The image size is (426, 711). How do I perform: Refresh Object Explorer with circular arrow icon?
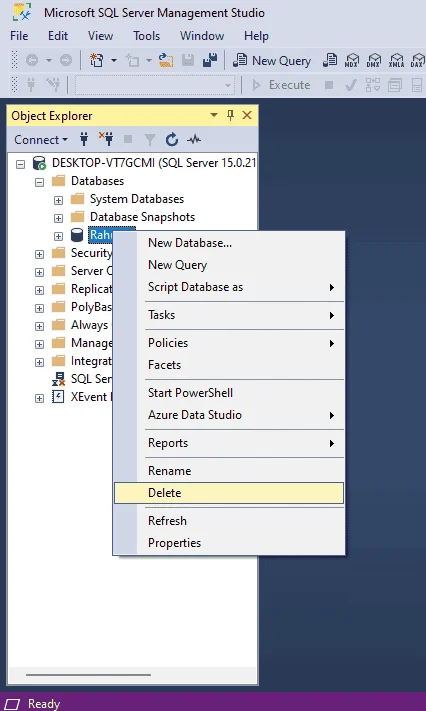click(x=171, y=140)
